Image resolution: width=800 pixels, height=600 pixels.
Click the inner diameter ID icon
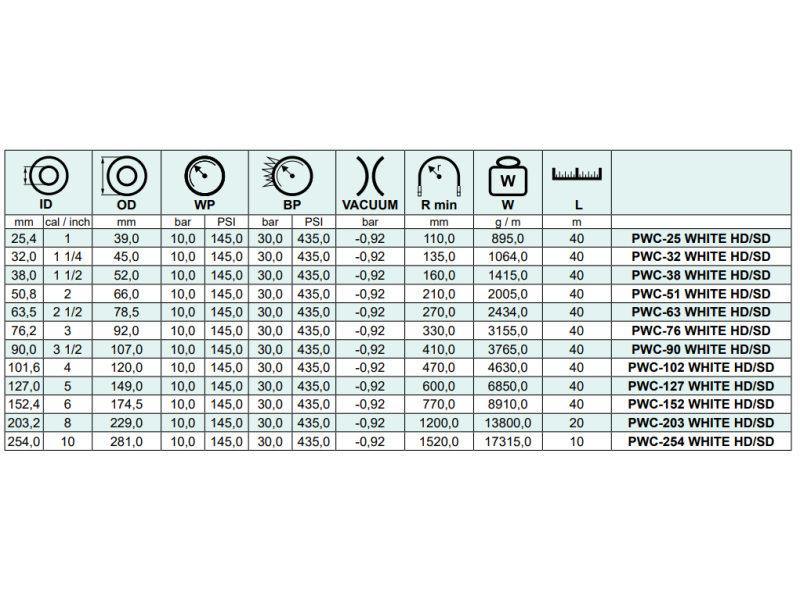pos(46,178)
